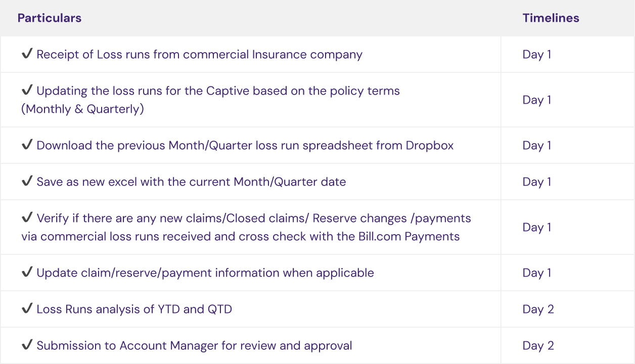Click the '(Monthly & Quarterly)' text line
Screen dimensions: 635x364
point(82,109)
